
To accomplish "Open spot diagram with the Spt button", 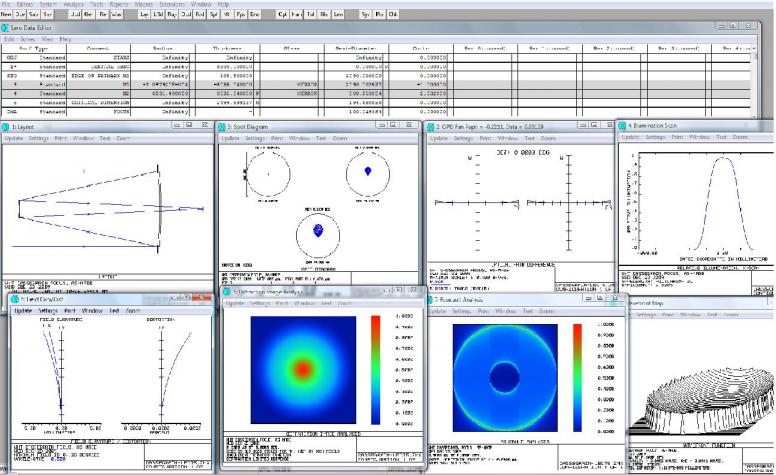I will [213, 14].
